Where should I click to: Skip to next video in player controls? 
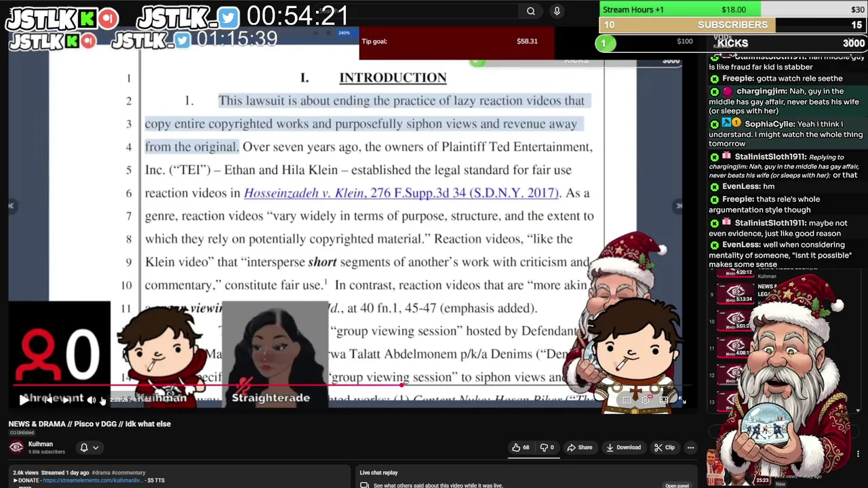pyautogui.click(x=66, y=400)
